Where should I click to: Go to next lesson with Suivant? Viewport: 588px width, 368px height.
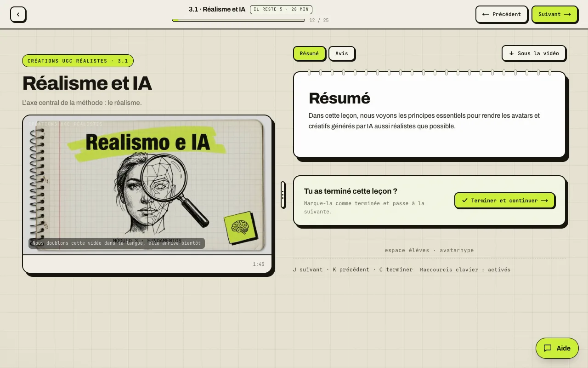tap(554, 14)
